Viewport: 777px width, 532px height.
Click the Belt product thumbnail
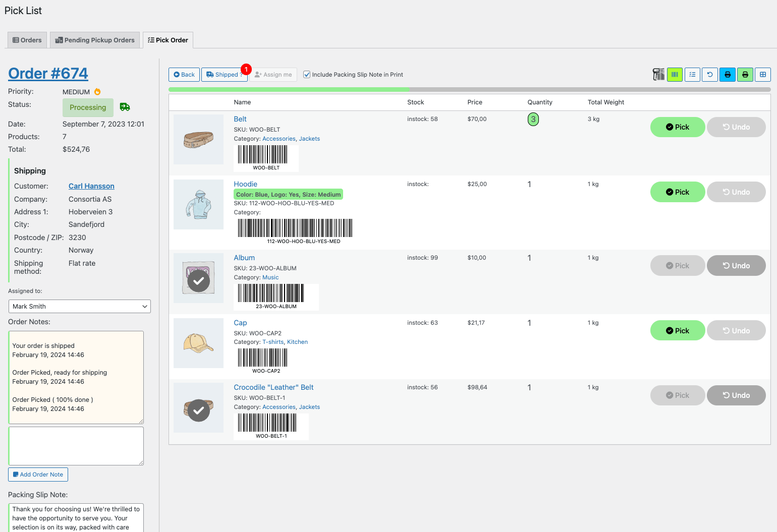point(199,139)
